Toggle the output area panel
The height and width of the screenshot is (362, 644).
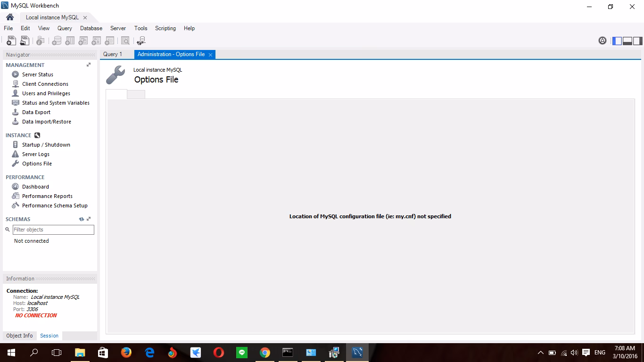point(627,41)
